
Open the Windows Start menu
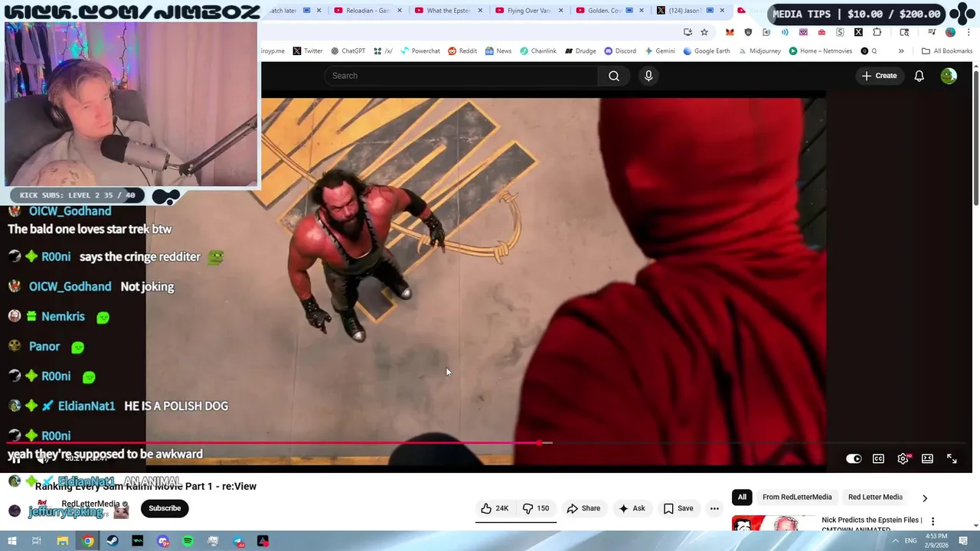coord(11,541)
